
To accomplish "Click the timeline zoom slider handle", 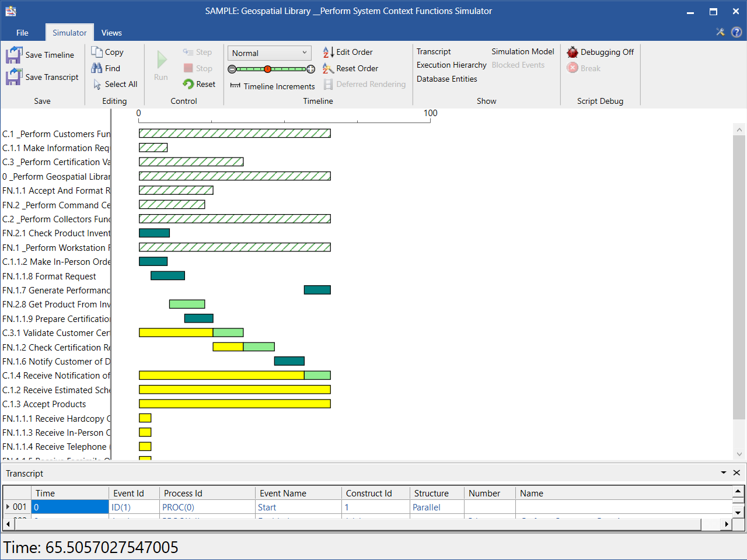I will click(x=267, y=69).
